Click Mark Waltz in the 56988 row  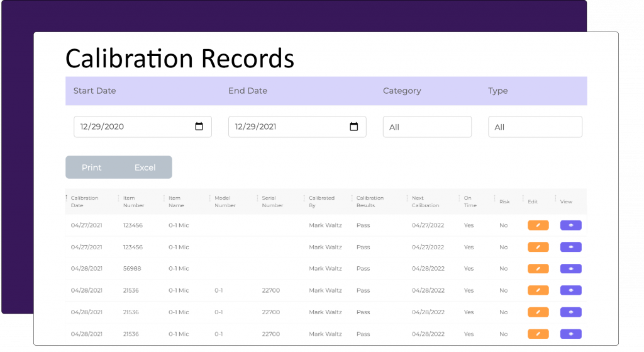[x=325, y=268]
